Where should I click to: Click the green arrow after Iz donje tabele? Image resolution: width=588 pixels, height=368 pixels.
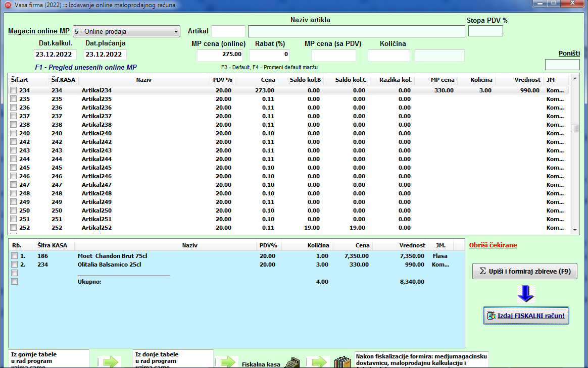[228, 362]
